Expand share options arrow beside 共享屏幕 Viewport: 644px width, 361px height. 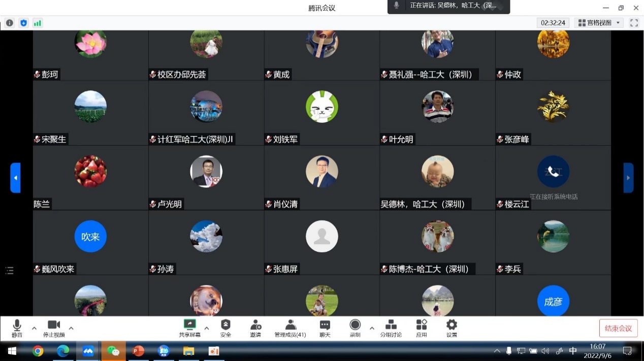click(207, 328)
